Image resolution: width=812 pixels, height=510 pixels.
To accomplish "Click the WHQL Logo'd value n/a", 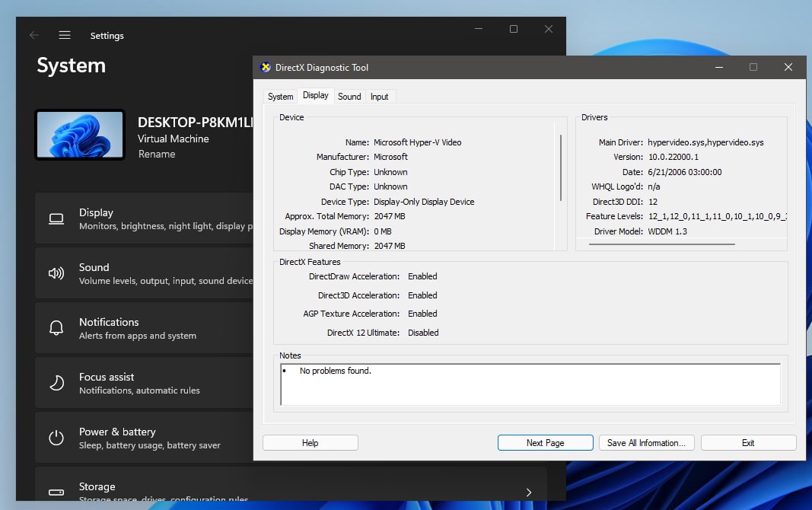I will pyautogui.click(x=654, y=187).
